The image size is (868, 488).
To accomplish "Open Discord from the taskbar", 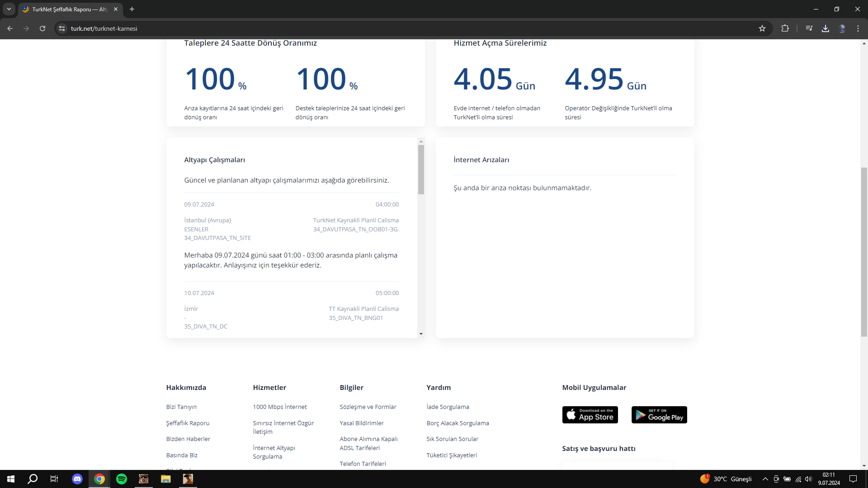I will coord(77,479).
